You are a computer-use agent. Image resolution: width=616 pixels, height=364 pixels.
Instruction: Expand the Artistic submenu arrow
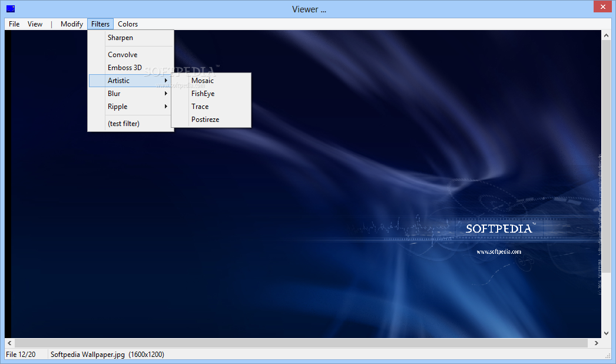click(x=166, y=81)
